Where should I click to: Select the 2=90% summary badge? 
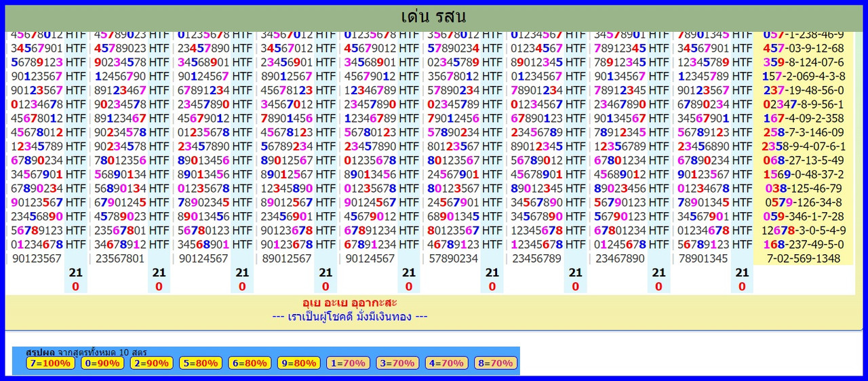point(151,363)
